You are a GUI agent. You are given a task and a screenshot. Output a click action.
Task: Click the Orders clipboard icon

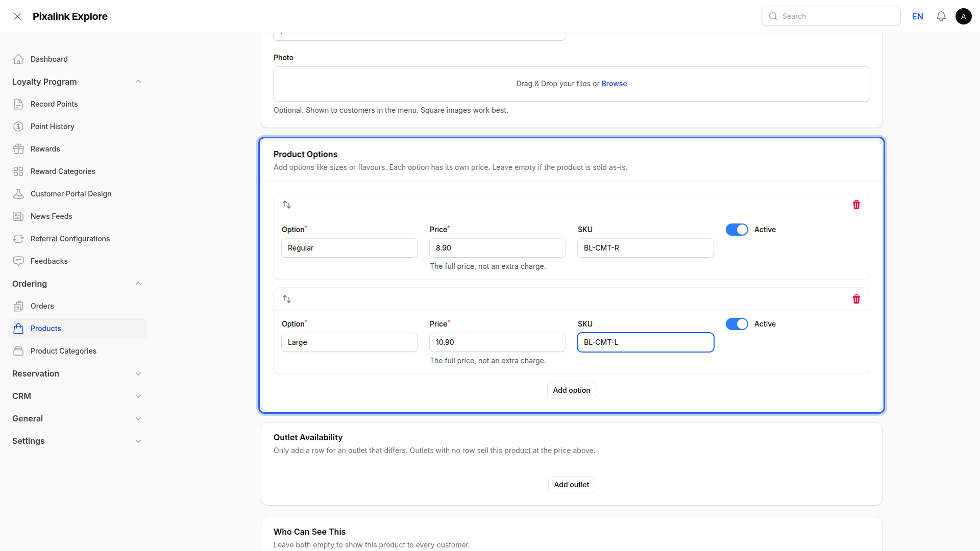(18, 306)
